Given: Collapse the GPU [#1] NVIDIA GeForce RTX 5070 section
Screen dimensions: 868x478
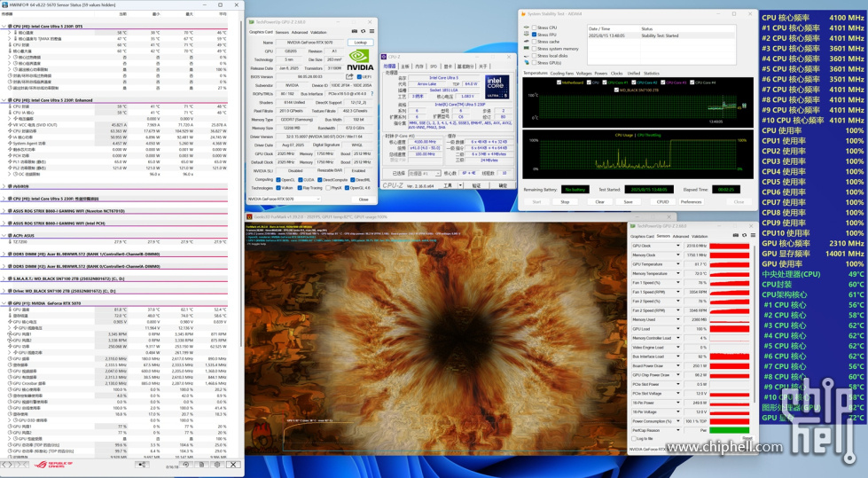Looking at the screenshot, I should click(4, 303).
